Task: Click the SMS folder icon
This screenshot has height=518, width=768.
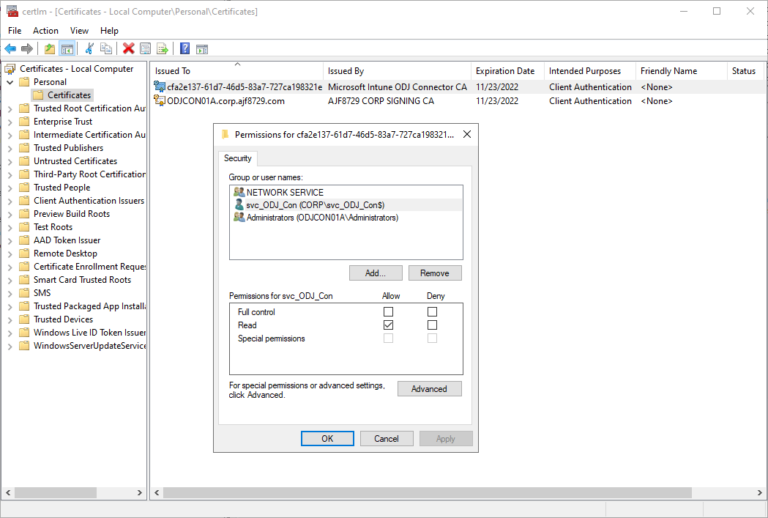Action: 24,293
